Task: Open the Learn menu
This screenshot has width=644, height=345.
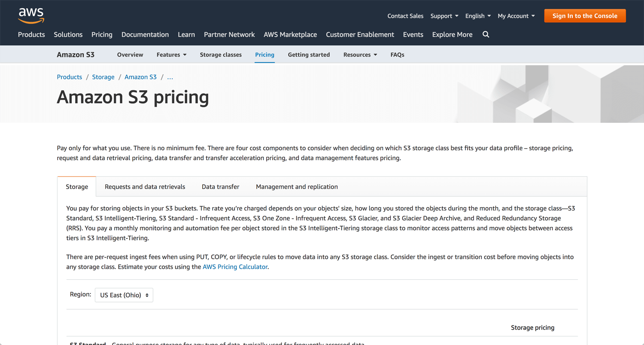Action: tap(186, 34)
